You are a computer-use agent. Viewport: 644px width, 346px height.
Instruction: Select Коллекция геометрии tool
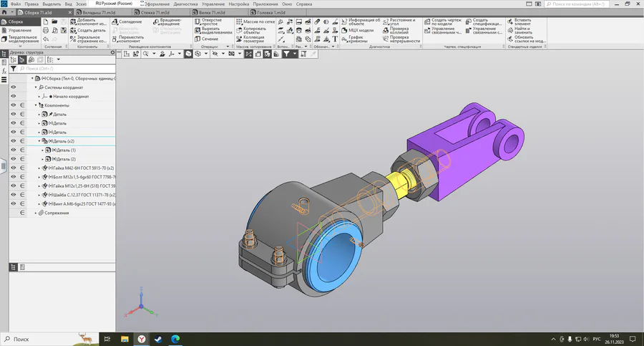250,39
